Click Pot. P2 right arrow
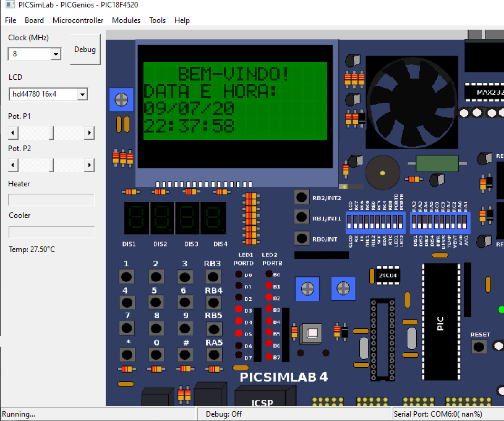 [89, 165]
